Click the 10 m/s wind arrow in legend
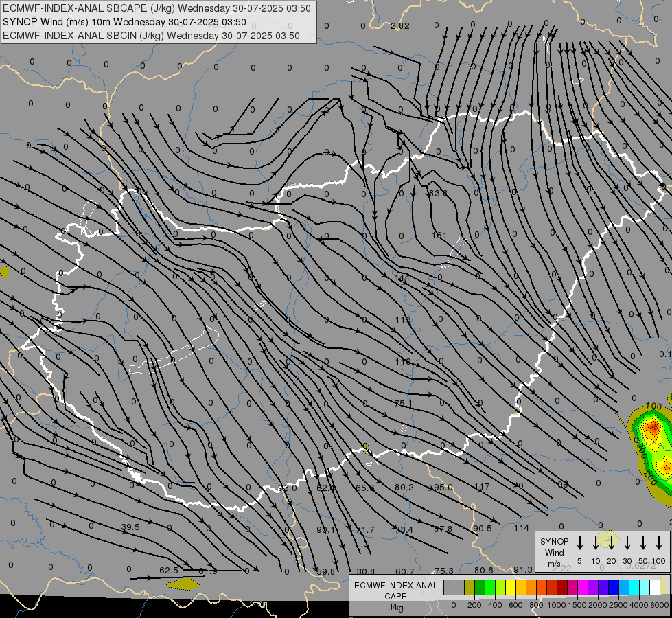 coord(596,542)
